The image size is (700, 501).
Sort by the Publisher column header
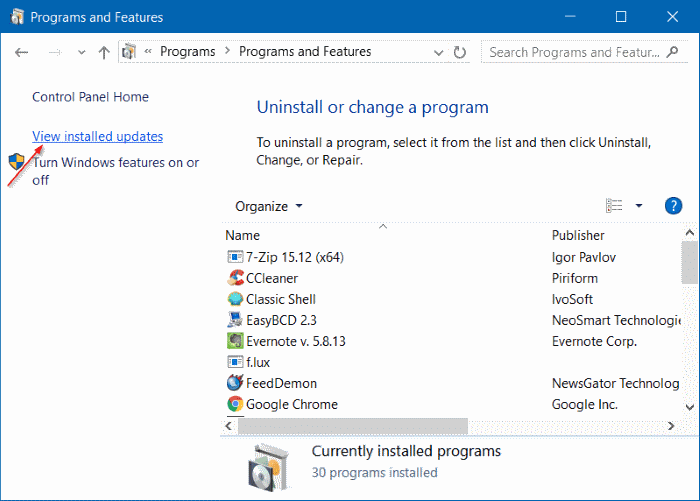(578, 235)
